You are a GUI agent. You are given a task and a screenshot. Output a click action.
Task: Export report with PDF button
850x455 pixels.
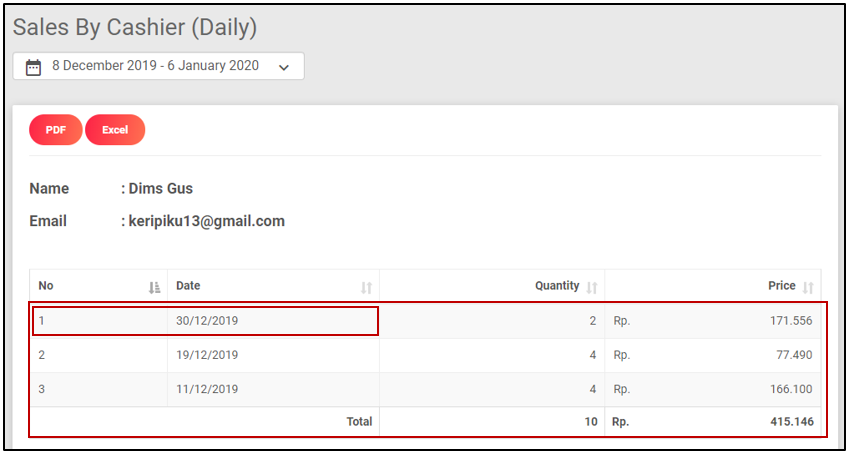coord(56,130)
